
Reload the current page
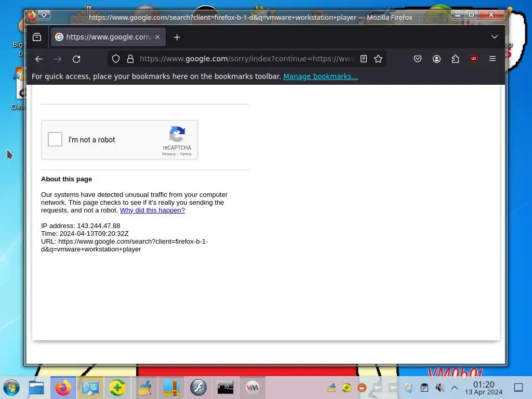(76, 59)
